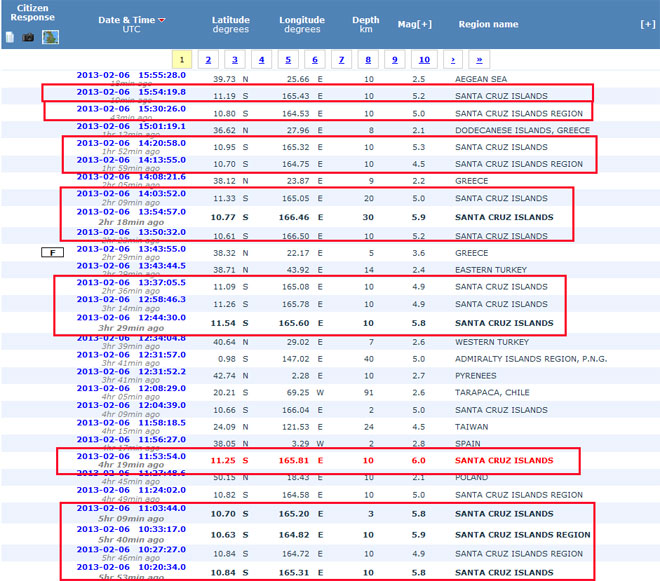Click the Depth km column header

tap(366, 24)
